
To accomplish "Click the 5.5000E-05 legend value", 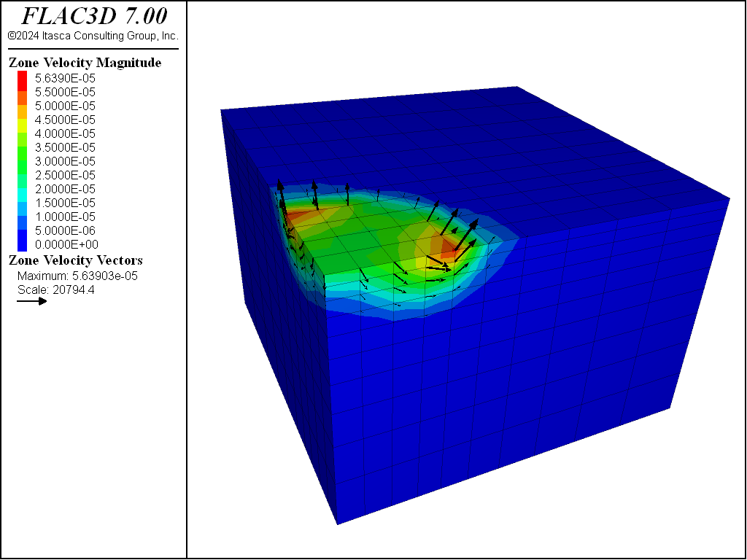I will 65,92.
